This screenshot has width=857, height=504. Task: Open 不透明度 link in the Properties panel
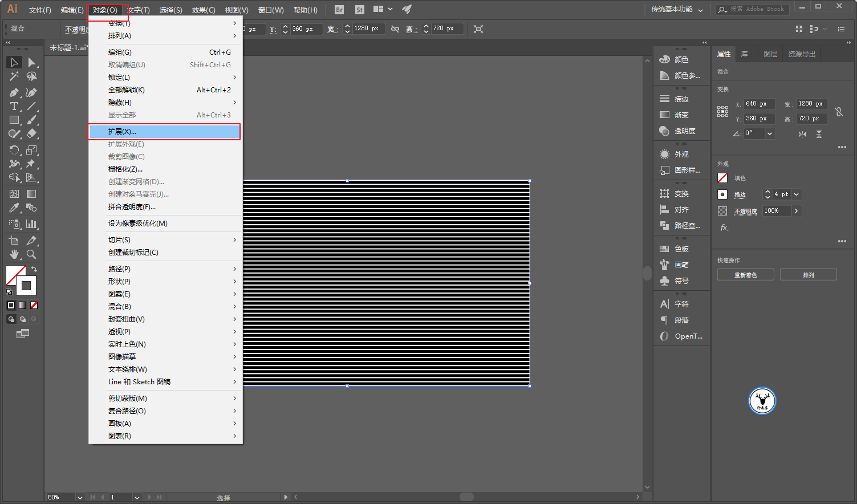pos(746,211)
